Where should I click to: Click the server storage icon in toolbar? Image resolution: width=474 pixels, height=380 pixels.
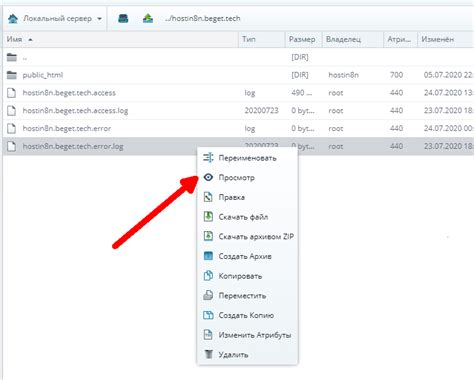[123, 18]
